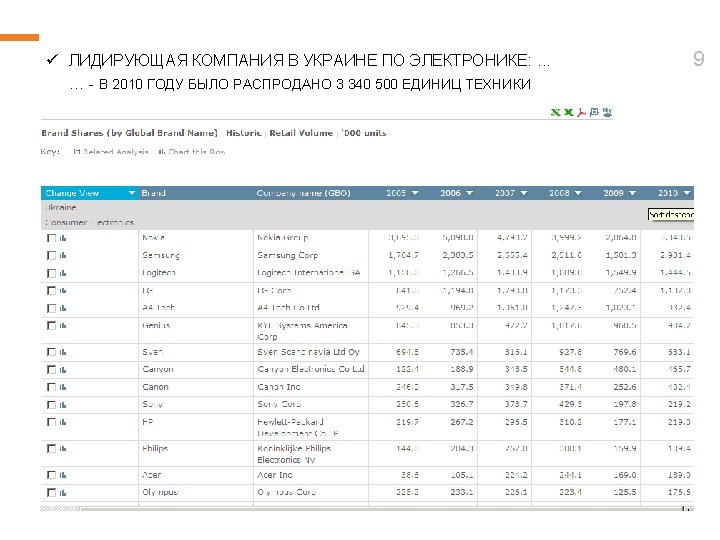This screenshot has height=540, width=720.
Task: Open the 2007 column sort arrow
Action: [524, 193]
